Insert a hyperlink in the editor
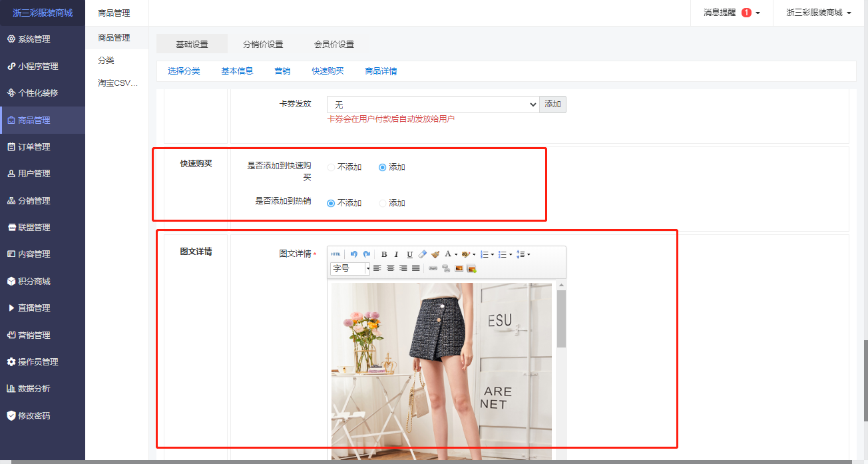This screenshot has width=868, height=464. [x=433, y=268]
